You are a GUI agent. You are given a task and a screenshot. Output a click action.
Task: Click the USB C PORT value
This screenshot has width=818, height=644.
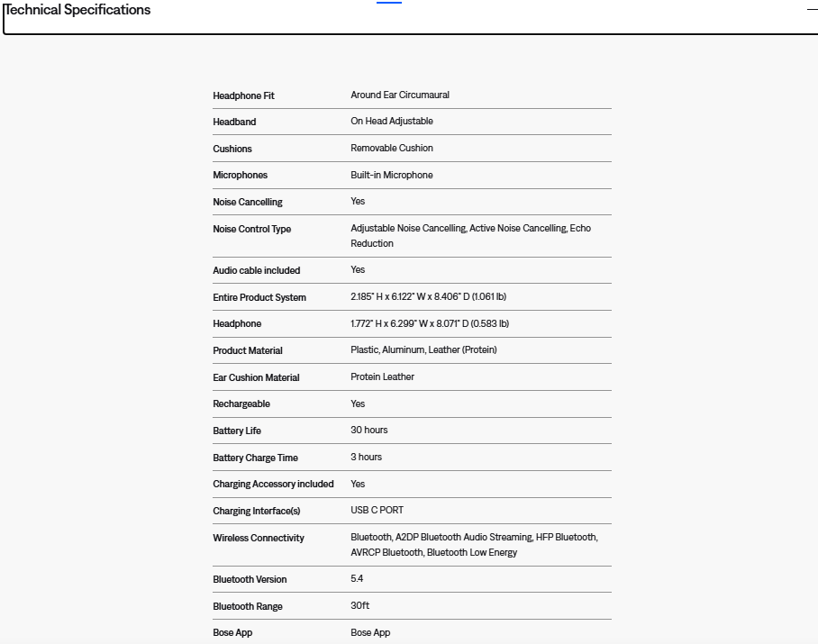(x=377, y=510)
